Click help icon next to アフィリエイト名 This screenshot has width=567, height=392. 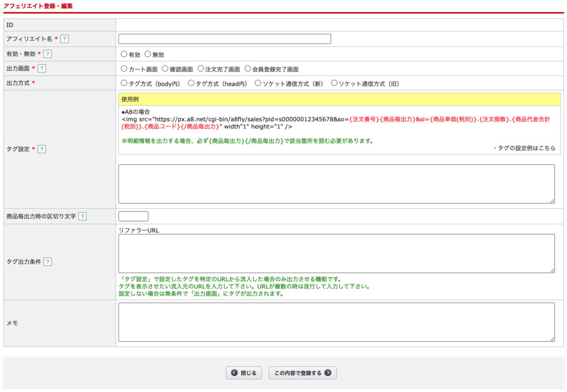65,39
